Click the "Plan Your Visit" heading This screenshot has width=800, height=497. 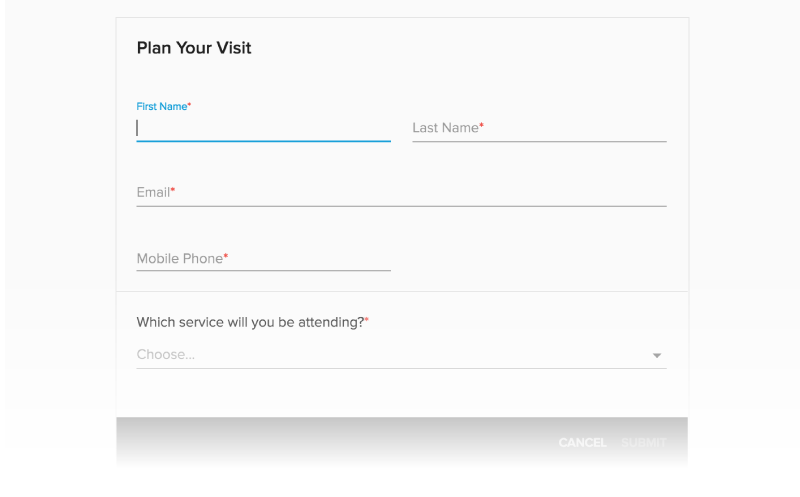(x=194, y=48)
